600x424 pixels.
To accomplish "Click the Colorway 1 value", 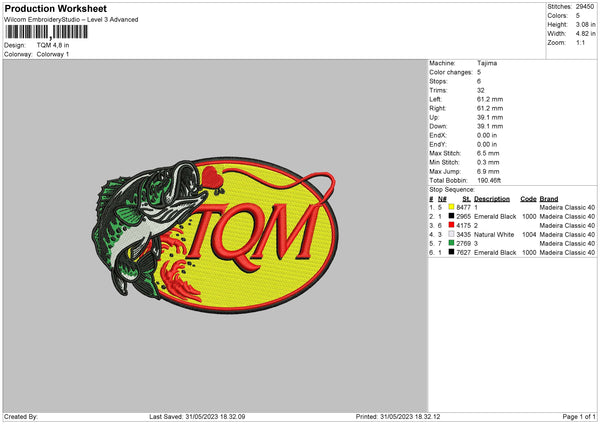I will pos(53,54).
